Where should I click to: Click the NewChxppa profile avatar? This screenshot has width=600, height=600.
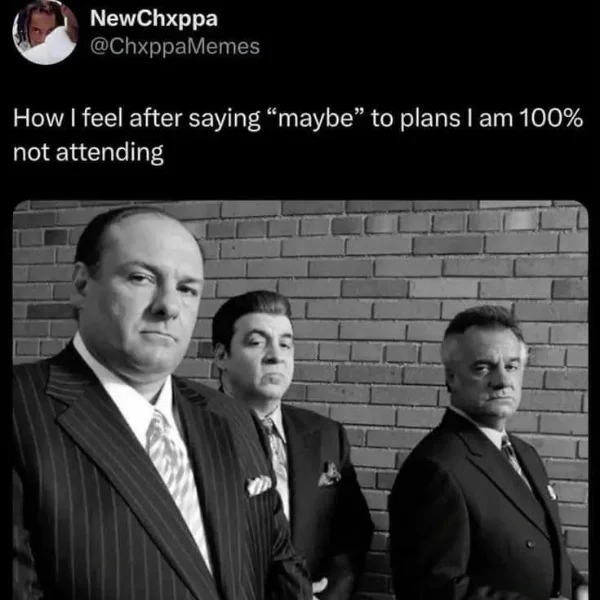tap(45, 32)
